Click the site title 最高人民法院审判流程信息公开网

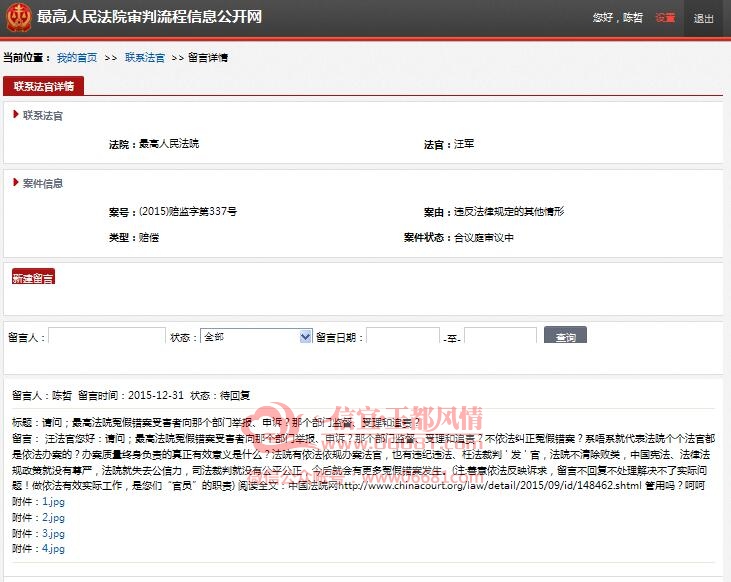pyautogui.click(x=149, y=17)
